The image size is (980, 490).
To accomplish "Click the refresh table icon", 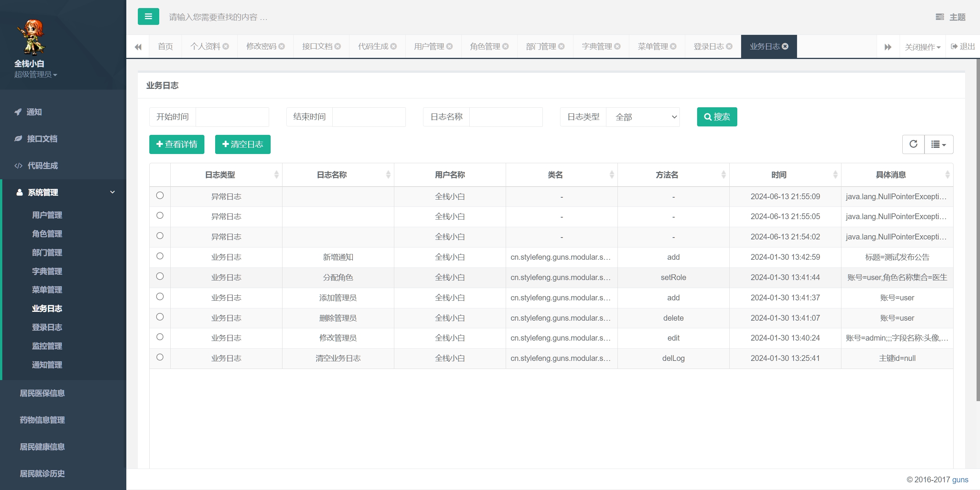I will [x=913, y=144].
